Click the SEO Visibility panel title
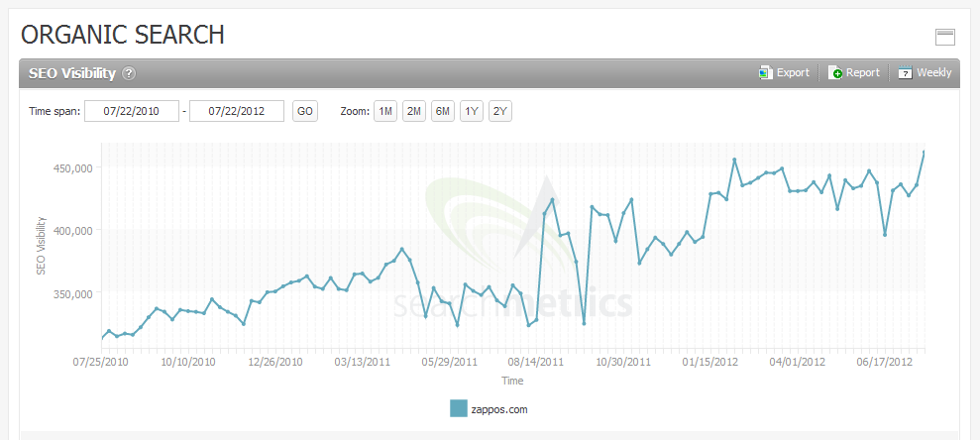The width and height of the screenshot is (980, 440). [x=72, y=73]
